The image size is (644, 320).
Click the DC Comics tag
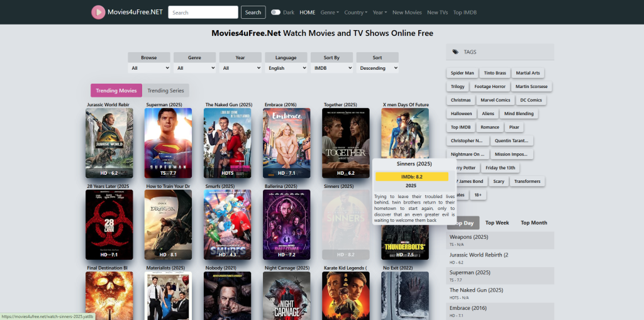(x=531, y=100)
